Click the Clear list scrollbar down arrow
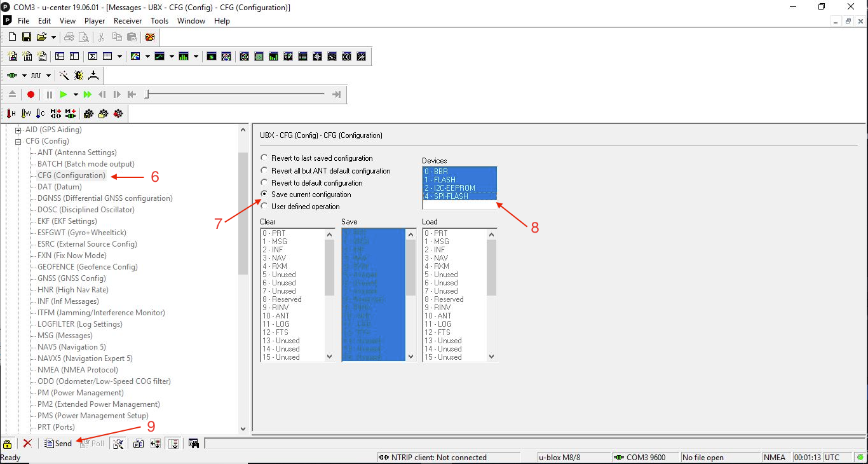 pos(330,357)
